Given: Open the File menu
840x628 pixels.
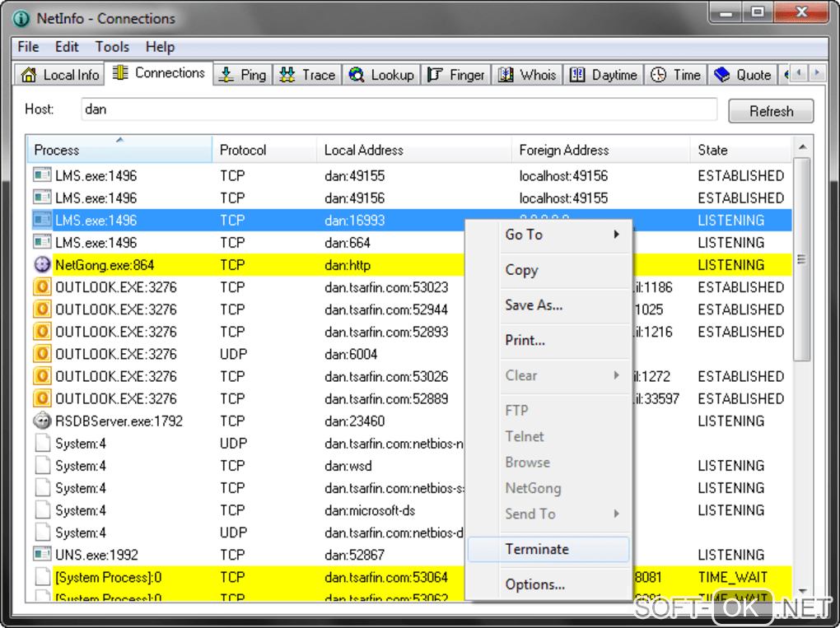Looking at the screenshot, I should click(28, 47).
